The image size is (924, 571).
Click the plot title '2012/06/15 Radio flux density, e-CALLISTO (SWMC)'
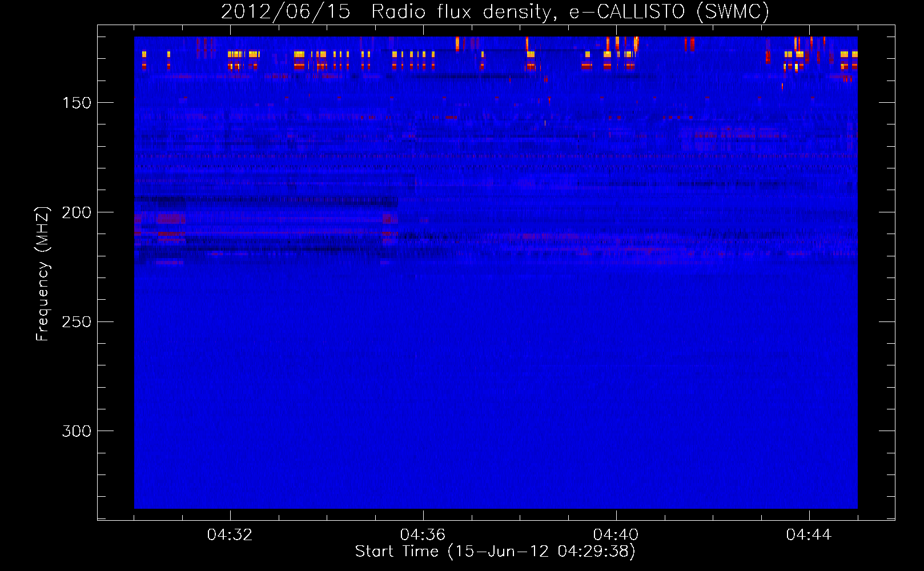coord(495,11)
